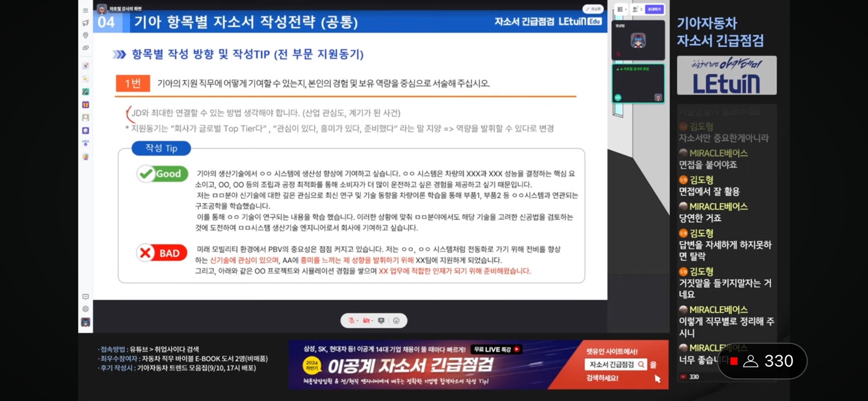Open the emoji reaction button

coord(396,321)
